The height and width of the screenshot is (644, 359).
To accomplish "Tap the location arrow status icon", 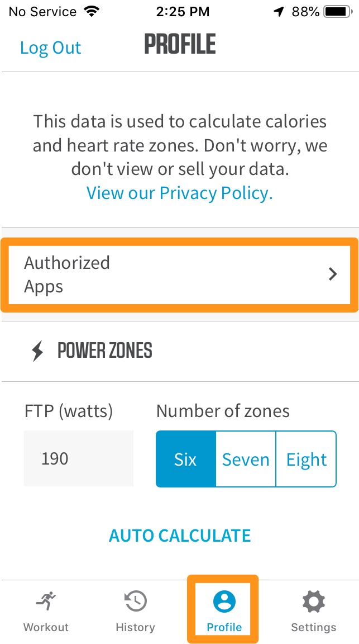I will click(x=279, y=11).
